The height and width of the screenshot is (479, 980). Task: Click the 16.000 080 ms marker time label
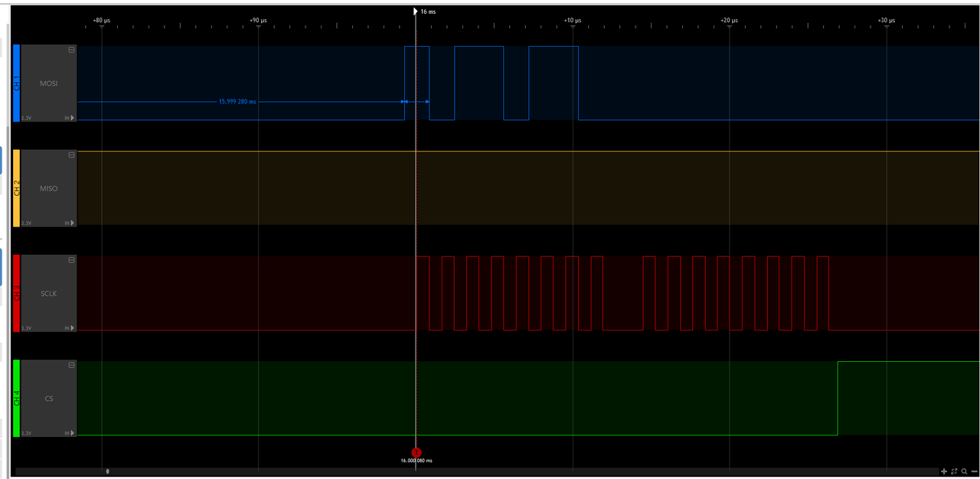[x=416, y=461]
